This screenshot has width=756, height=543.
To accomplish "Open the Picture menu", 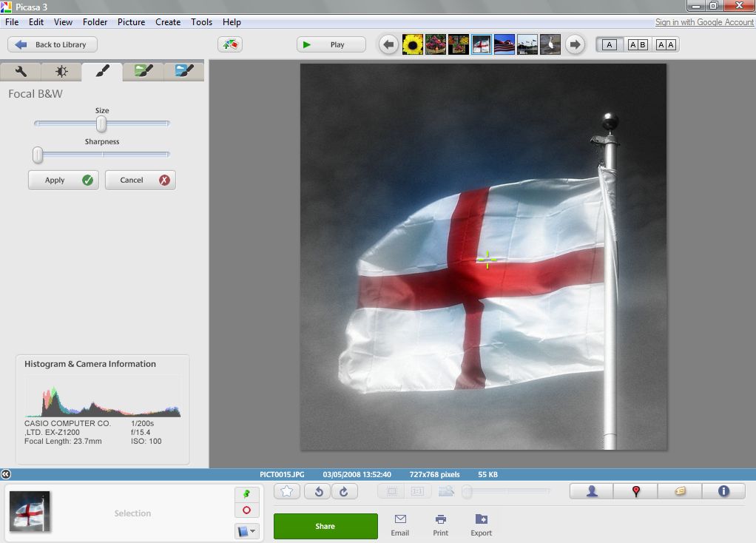I will (x=131, y=21).
